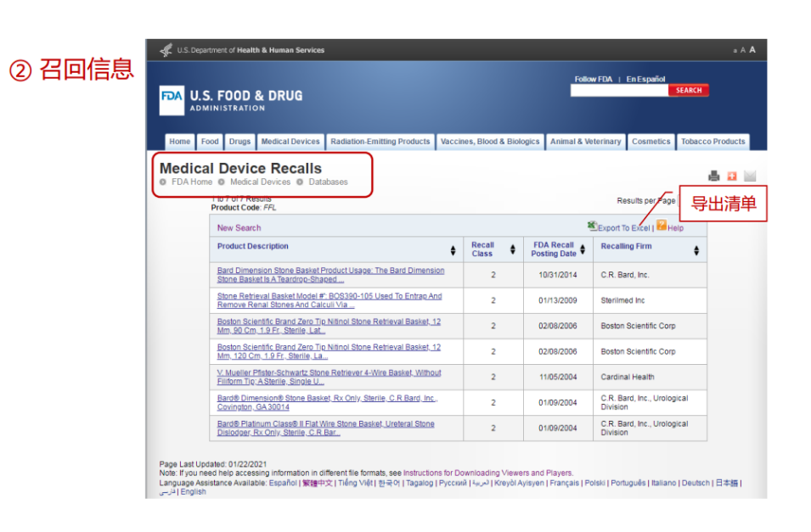
Task: Click the FDA logo in the header
Action: click(171, 100)
